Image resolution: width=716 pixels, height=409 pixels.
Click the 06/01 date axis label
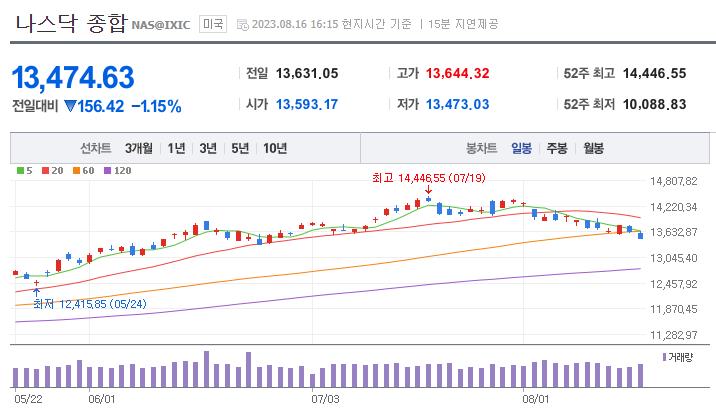point(102,399)
